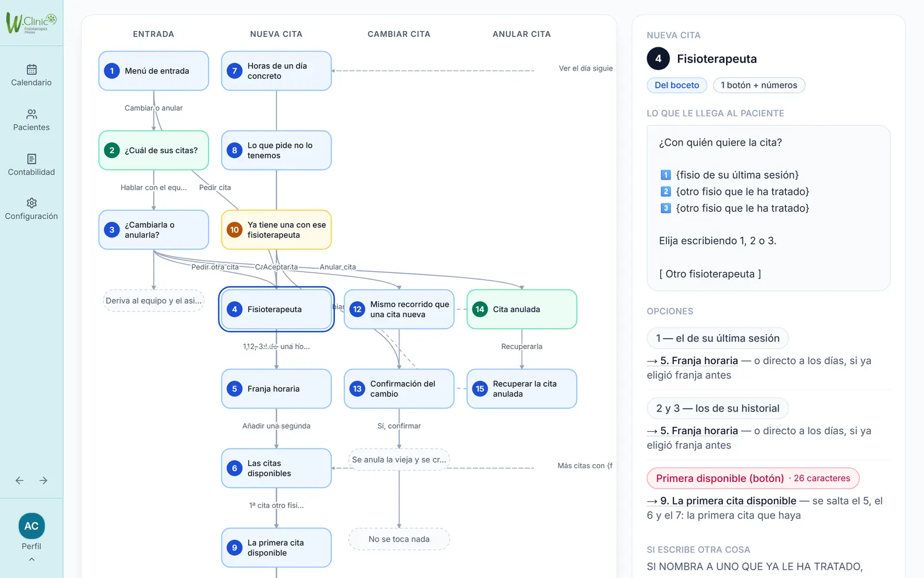Screen dimensions: 924x578
Task: Select node 13 Confirmación del cambio
Action: click(399, 388)
